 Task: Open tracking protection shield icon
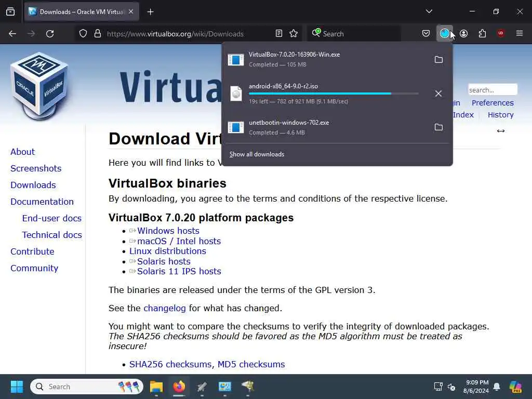[83, 34]
